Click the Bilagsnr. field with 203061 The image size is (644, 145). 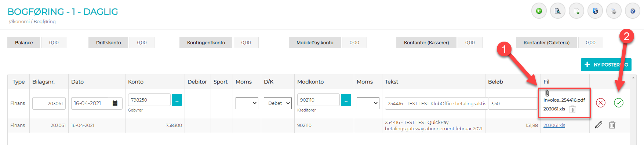click(x=49, y=103)
